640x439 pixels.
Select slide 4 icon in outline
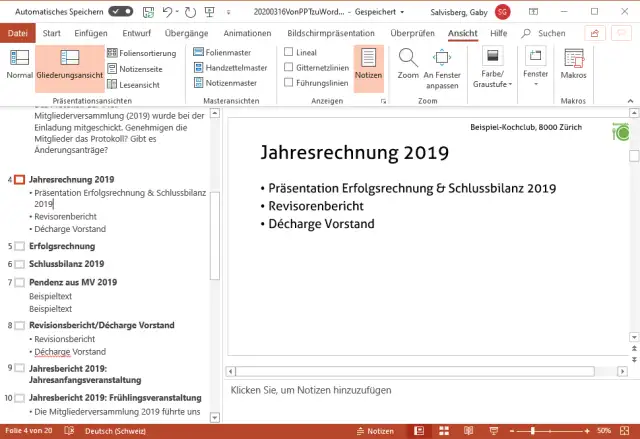tap(20, 180)
